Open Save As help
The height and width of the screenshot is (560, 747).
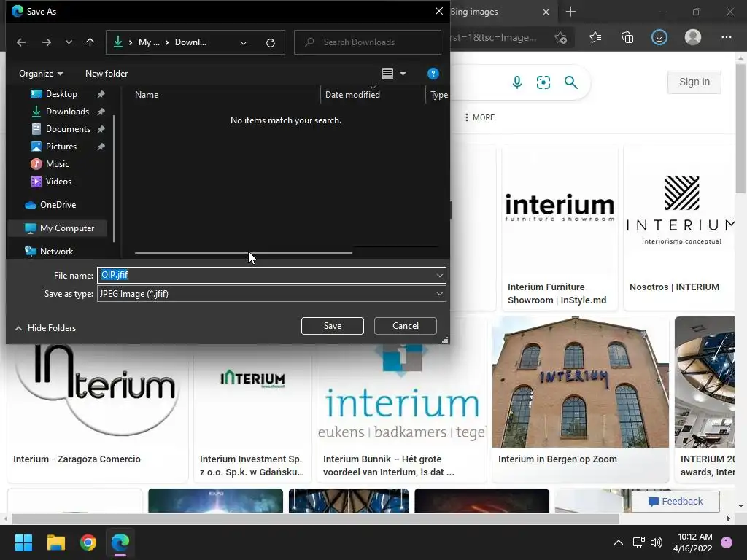(x=433, y=74)
